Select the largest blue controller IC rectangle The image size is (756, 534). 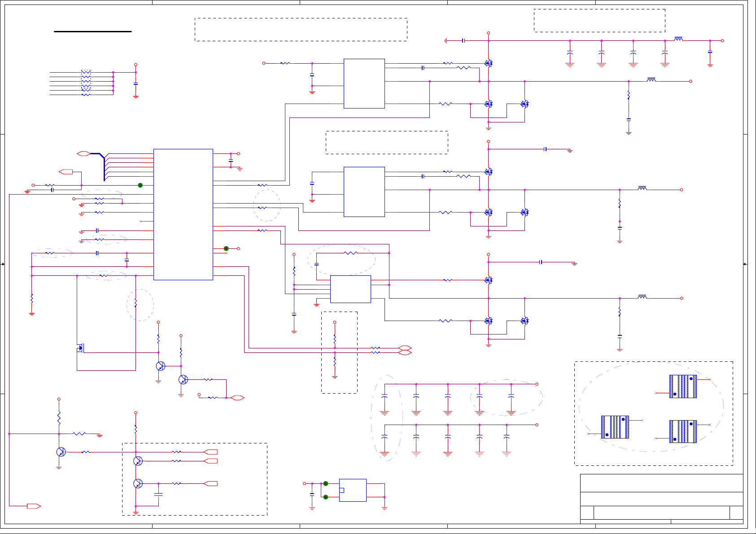[183, 214]
